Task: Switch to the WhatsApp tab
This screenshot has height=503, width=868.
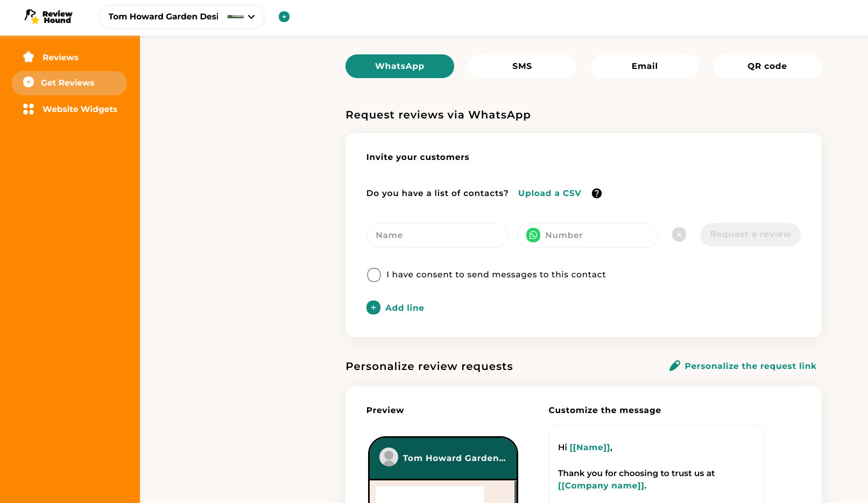Action: (x=400, y=66)
